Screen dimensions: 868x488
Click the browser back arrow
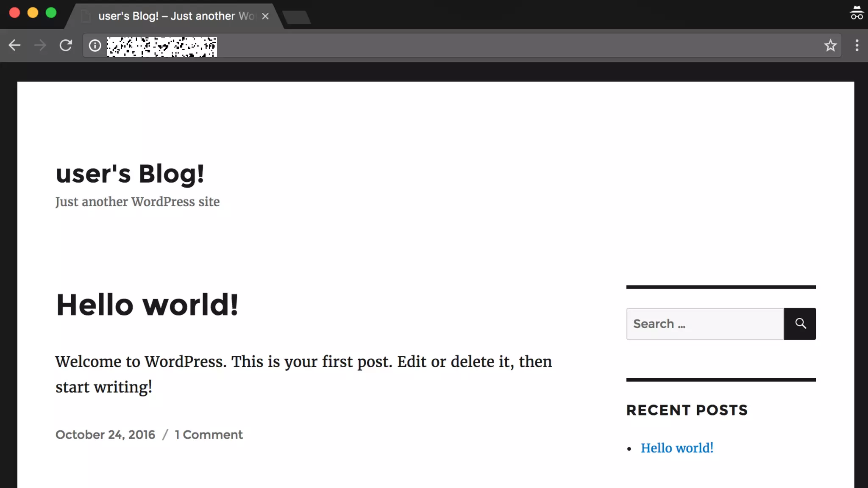click(x=14, y=45)
